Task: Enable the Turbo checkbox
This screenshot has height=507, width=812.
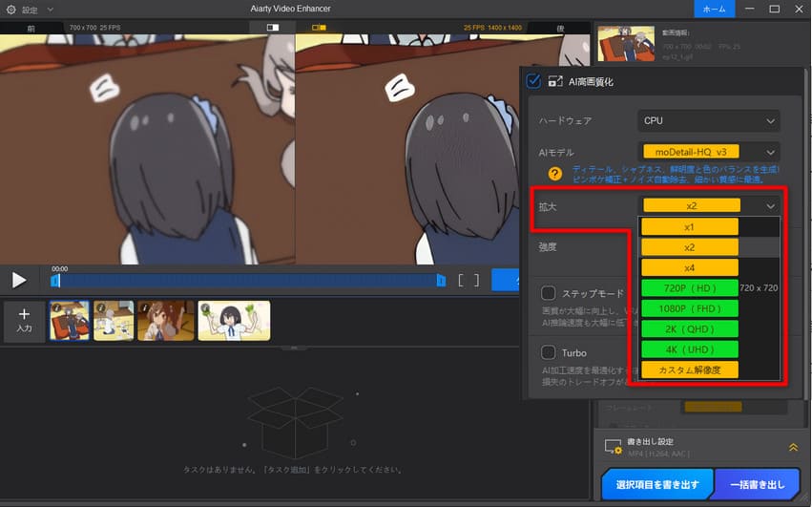Action: 549,352
